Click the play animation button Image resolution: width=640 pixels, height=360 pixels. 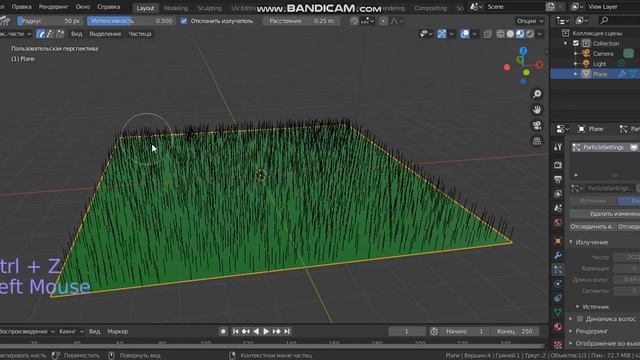pyautogui.click(x=266, y=331)
